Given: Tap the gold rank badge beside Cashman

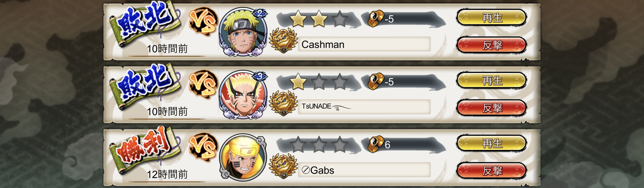Looking at the screenshot, I should click(x=283, y=40).
